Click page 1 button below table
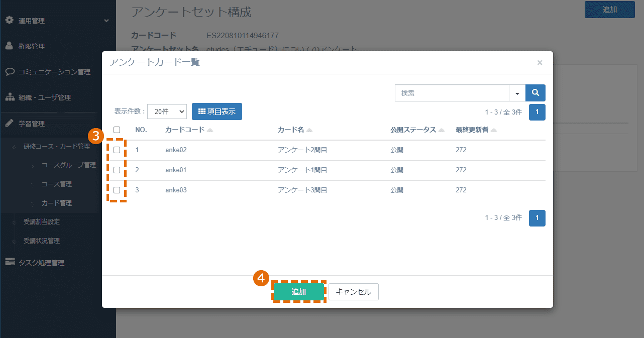Screen dimensions: 644x338 coord(537,218)
